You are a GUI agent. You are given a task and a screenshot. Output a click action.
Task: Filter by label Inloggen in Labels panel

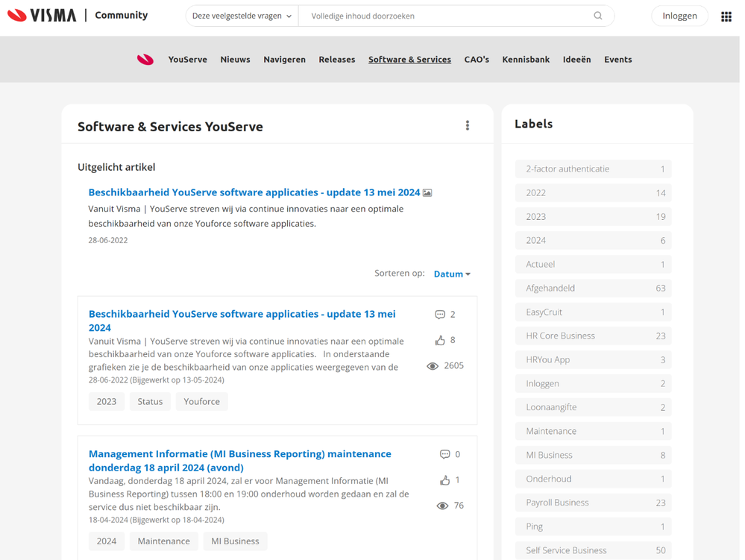(x=594, y=384)
